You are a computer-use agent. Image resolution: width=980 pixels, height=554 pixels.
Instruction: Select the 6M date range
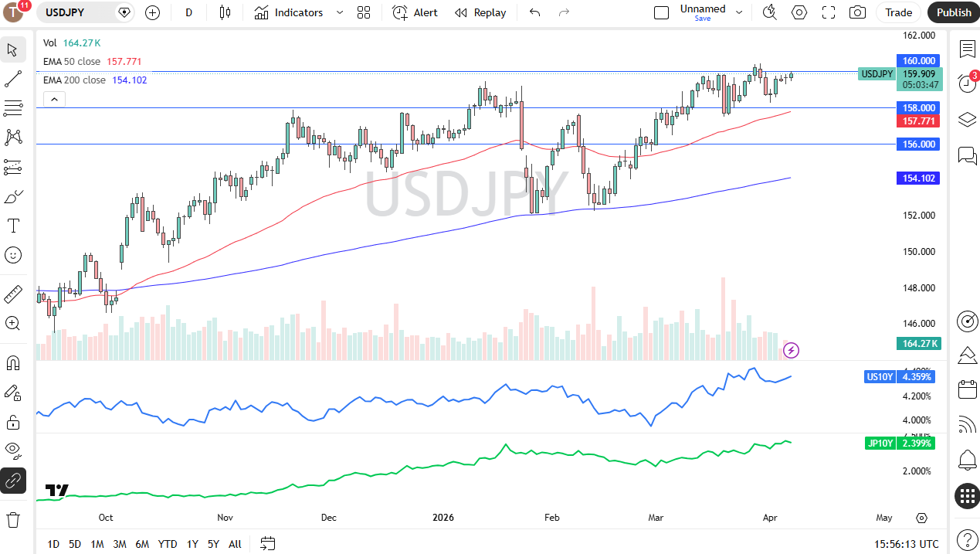142,544
